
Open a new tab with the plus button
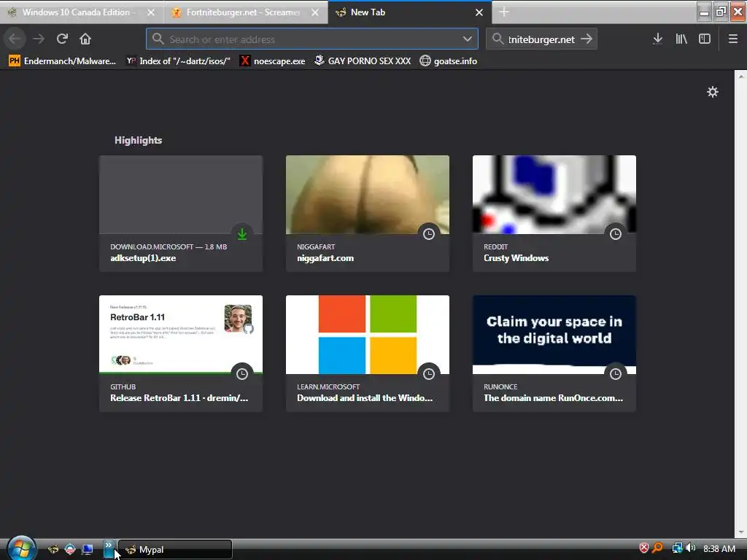[x=504, y=12]
